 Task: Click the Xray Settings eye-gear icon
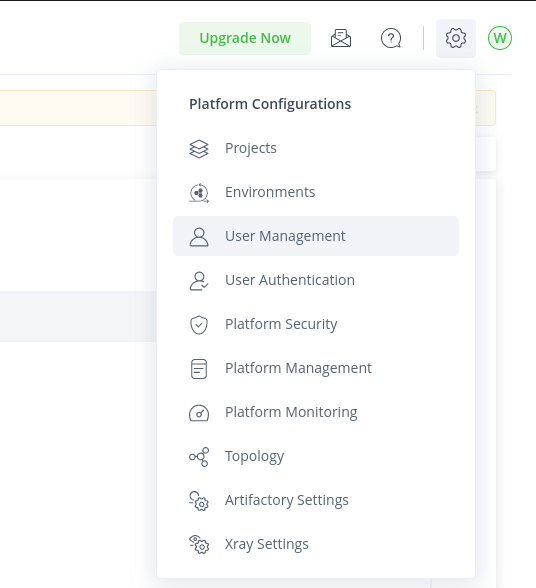[x=199, y=545]
